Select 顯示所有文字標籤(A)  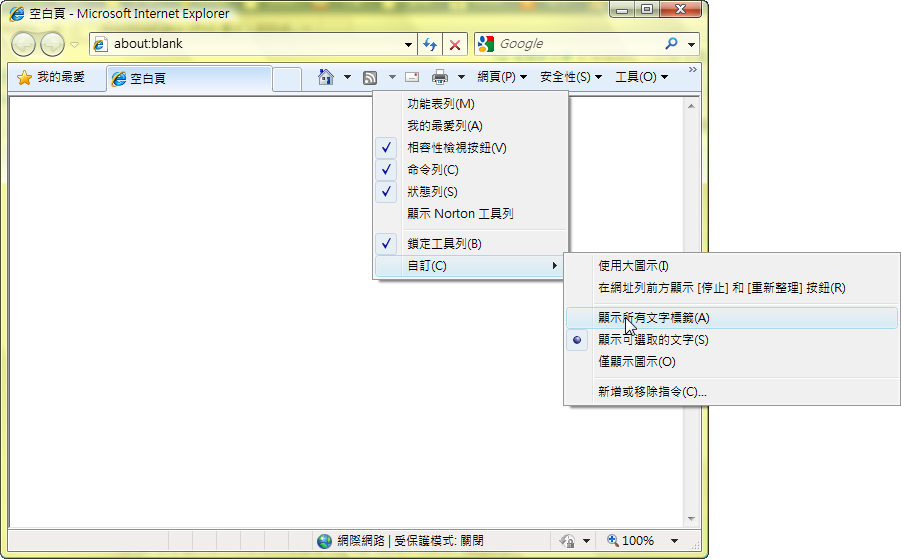coord(731,318)
